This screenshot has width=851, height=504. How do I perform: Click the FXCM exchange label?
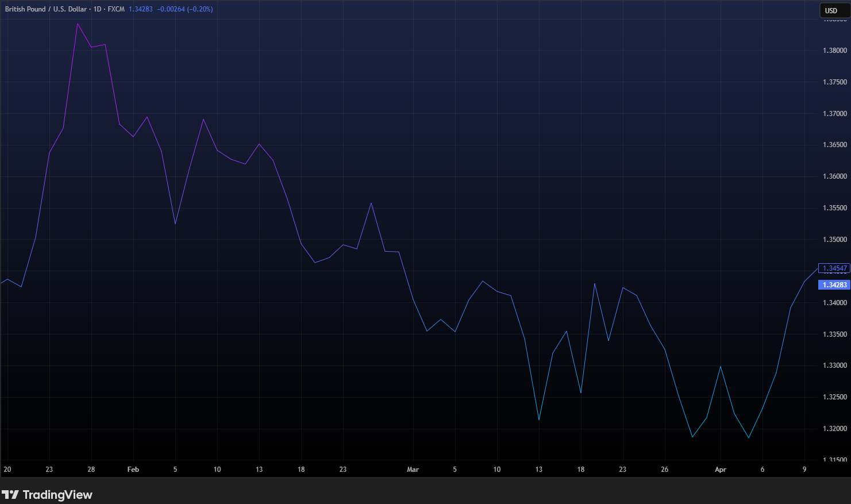116,9
